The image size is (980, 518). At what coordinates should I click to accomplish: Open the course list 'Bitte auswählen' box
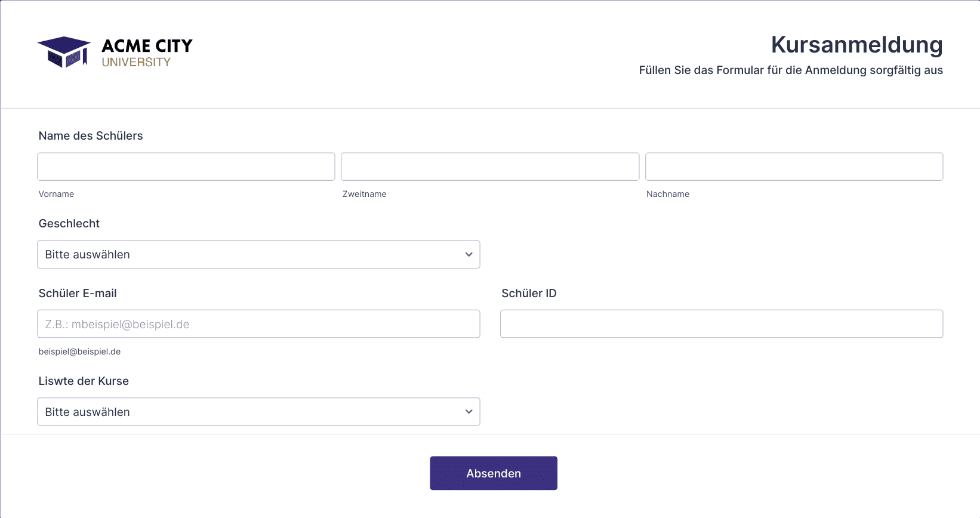pos(258,412)
